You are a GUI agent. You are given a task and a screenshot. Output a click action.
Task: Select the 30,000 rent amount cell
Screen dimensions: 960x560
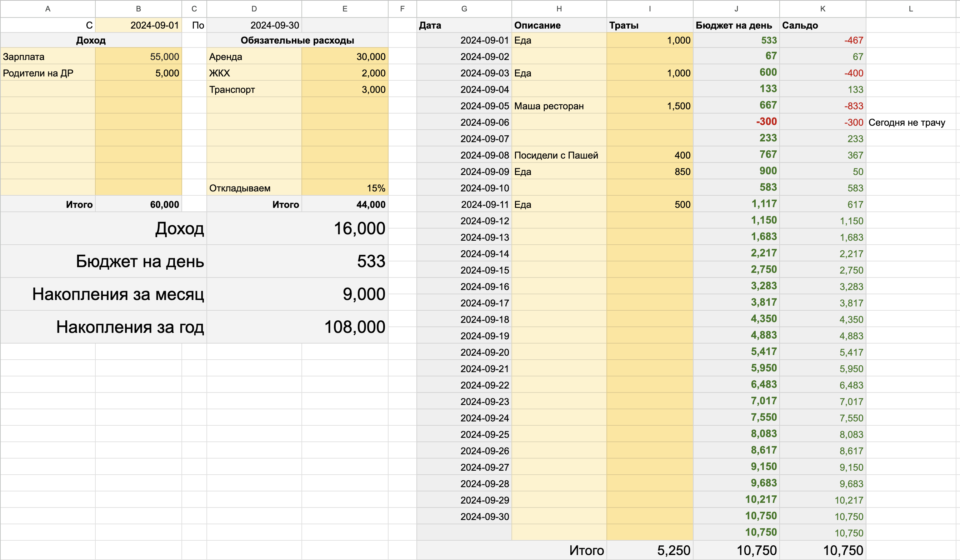[x=345, y=56]
